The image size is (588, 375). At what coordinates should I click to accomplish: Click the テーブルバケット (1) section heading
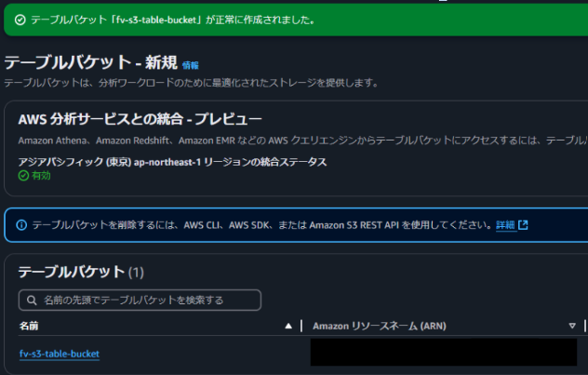coord(81,272)
